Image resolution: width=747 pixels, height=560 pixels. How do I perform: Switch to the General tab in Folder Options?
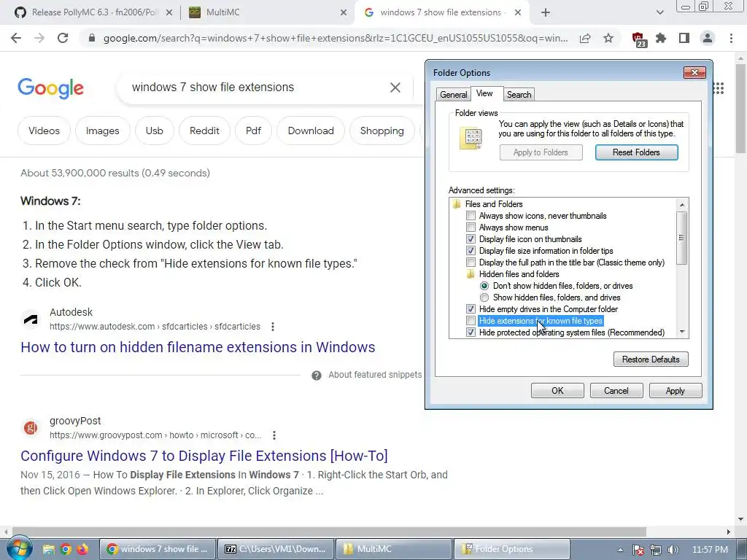point(453,94)
